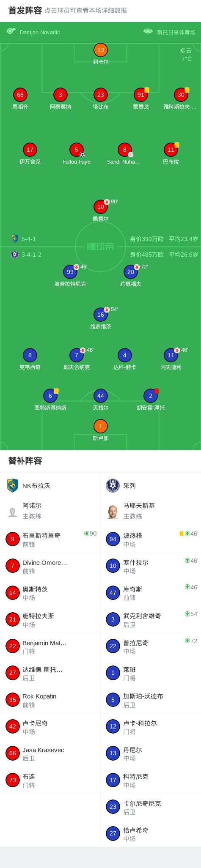Open substitute 波热格 number 94 row
The image size is (201, 868).
point(151,539)
